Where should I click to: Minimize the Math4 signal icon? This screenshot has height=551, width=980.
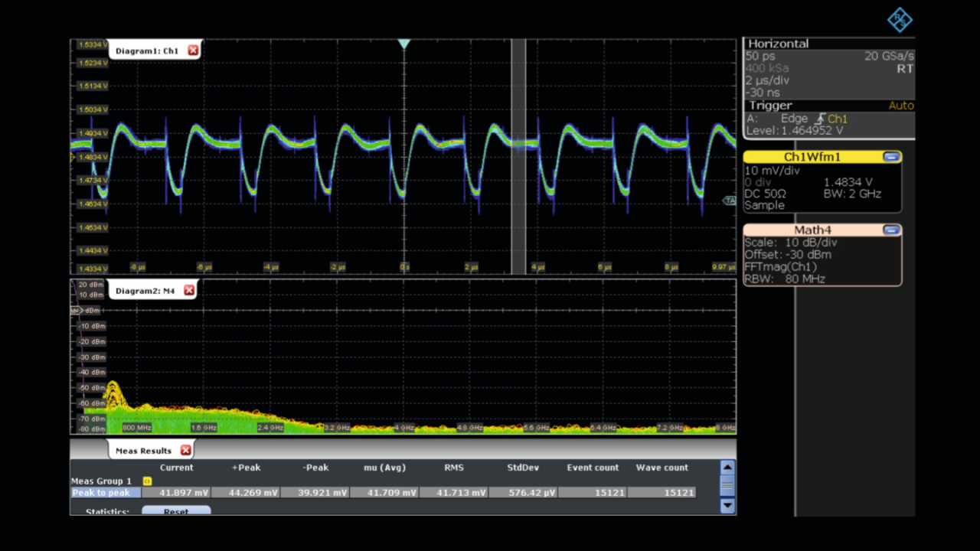890,230
